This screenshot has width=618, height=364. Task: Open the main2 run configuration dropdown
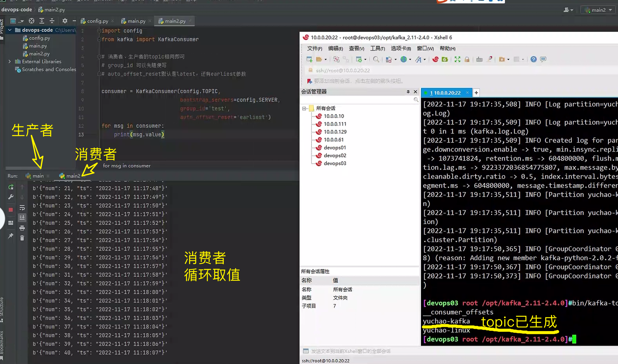point(599,10)
